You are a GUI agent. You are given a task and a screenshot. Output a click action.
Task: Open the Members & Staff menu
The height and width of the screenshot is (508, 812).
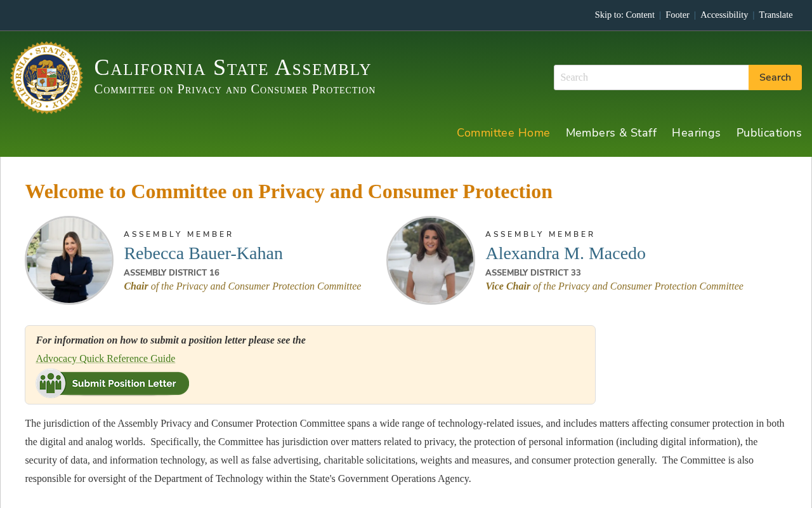click(x=611, y=133)
